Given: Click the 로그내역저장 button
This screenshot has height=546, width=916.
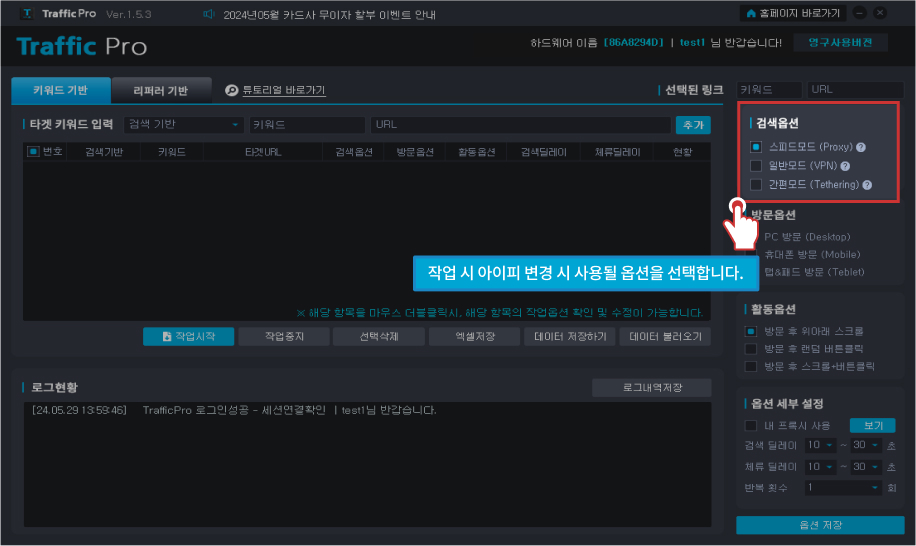Looking at the screenshot, I should pyautogui.click(x=652, y=388).
